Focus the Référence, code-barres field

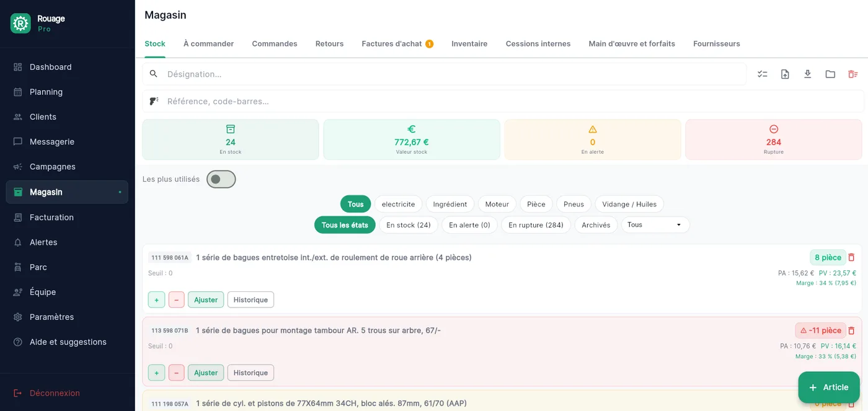[503, 101]
